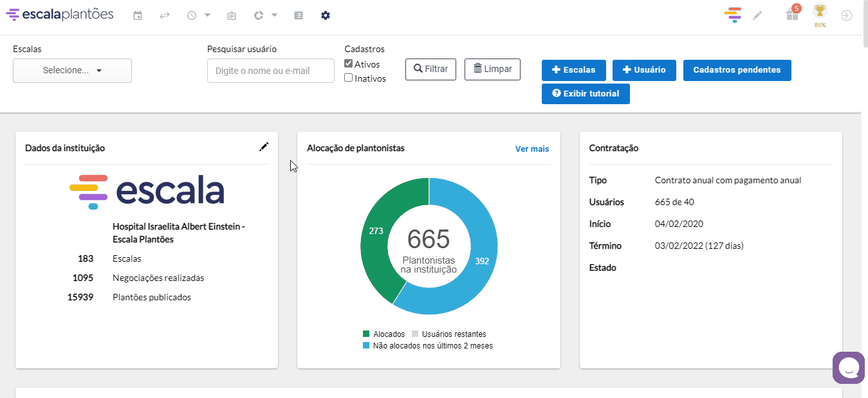Click 'Ver mais' in Alocação de plantonistas
The height and width of the screenshot is (398, 868).
[532, 149]
